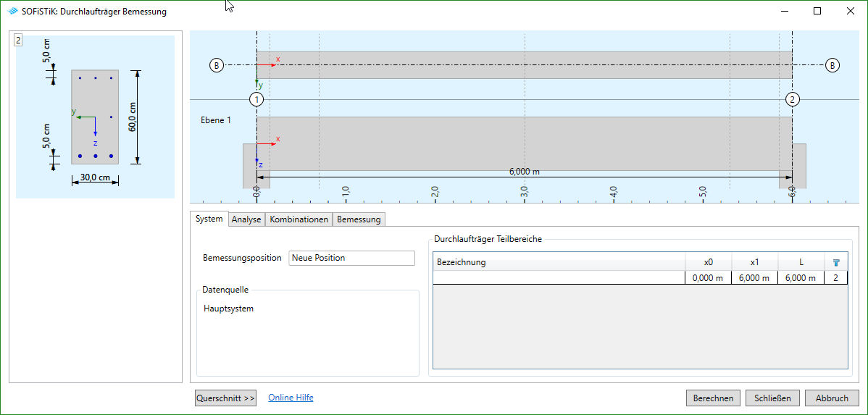Click the Schließen button
Viewport: 868px width, 415px height.
click(x=774, y=398)
